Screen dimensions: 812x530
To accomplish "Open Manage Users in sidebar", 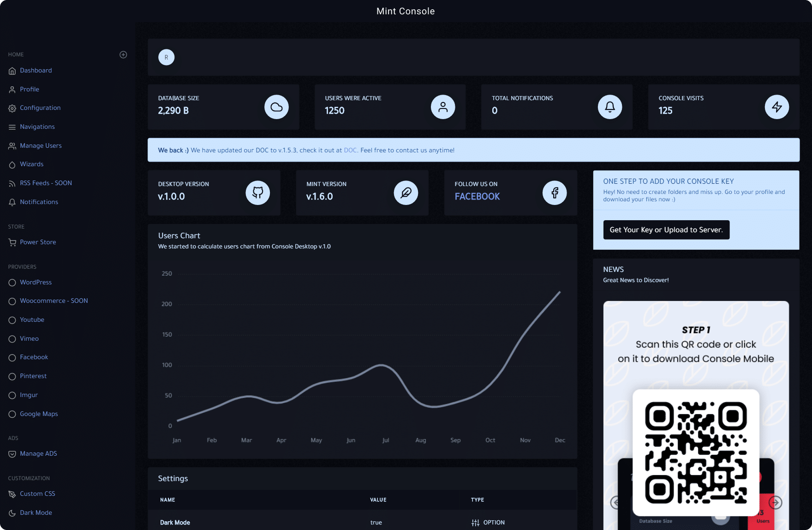I will pos(35,146).
